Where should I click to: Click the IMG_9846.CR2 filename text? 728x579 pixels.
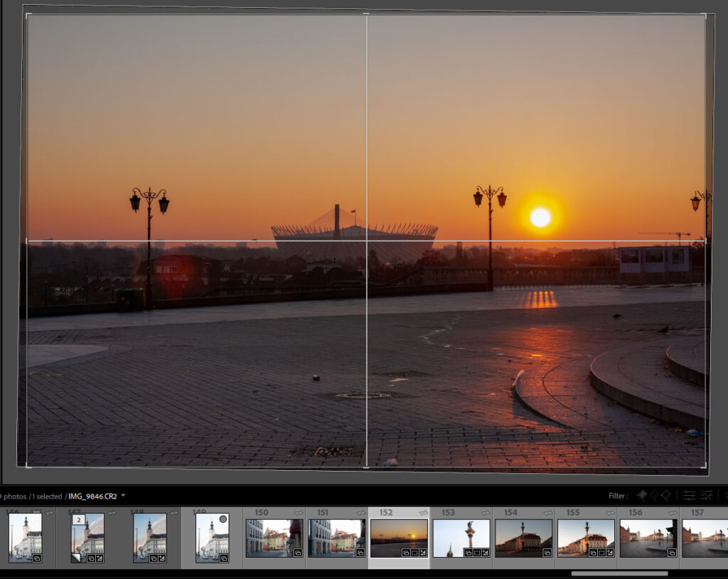click(90, 496)
